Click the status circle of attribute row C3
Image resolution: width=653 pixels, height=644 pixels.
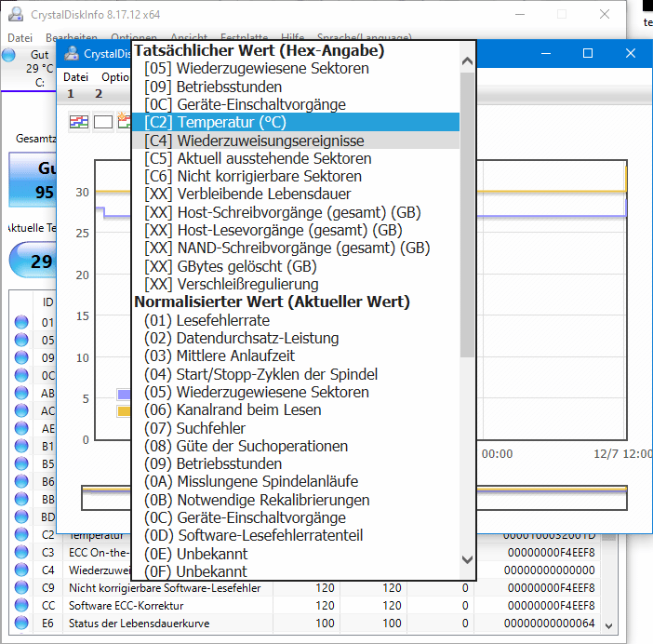(21, 552)
